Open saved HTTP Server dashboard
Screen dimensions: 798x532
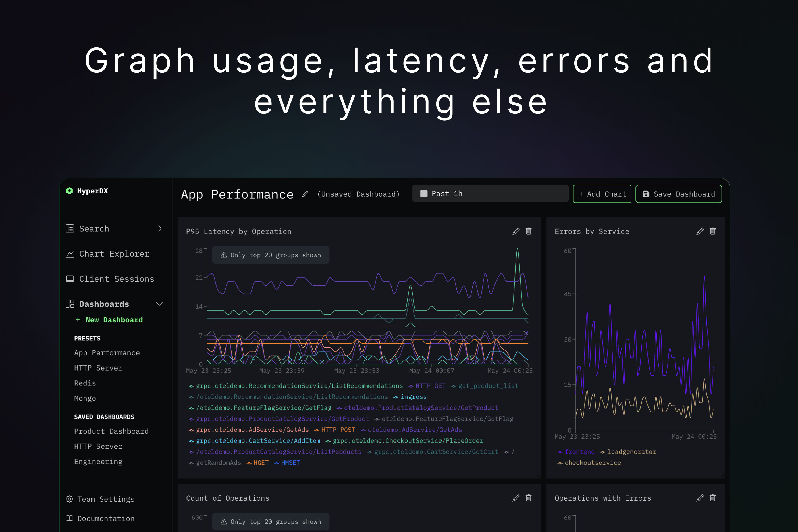(x=98, y=447)
